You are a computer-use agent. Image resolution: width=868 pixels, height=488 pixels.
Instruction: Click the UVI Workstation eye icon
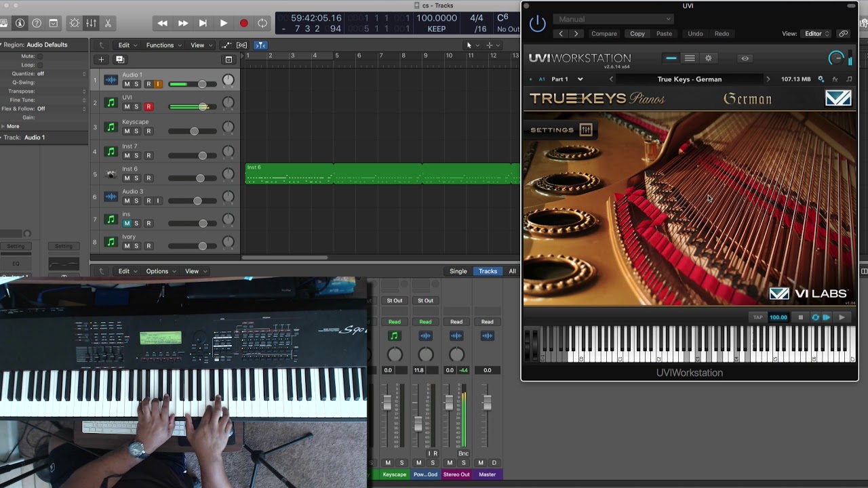tap(745, 58)
